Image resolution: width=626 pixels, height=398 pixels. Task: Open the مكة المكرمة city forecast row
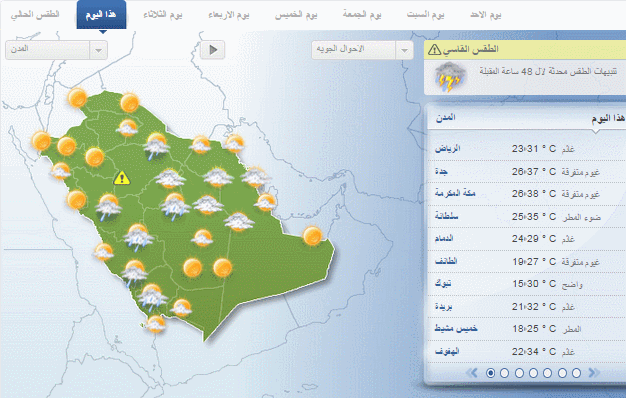pyautogui.click(x=527, y=194)
